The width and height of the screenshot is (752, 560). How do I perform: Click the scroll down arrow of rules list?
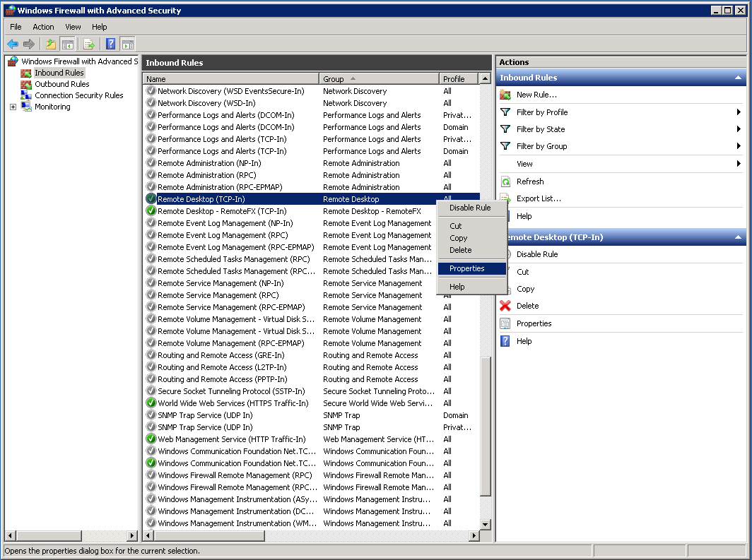point(485,524)
